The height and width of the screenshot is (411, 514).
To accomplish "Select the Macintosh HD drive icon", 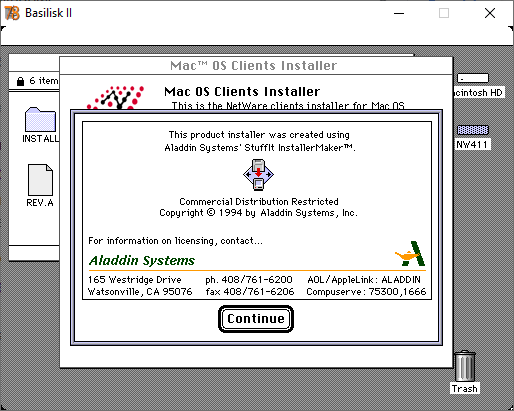I will [x=473, y=78].
